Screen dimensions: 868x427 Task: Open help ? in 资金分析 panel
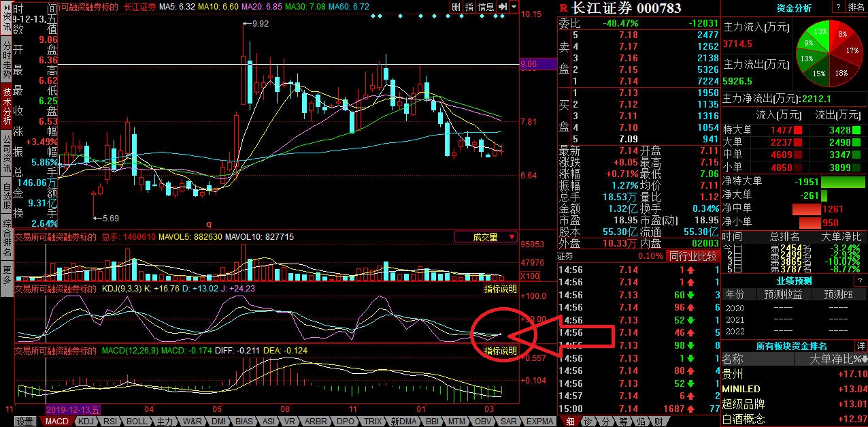pyautogui.click(x=838, y=7)
